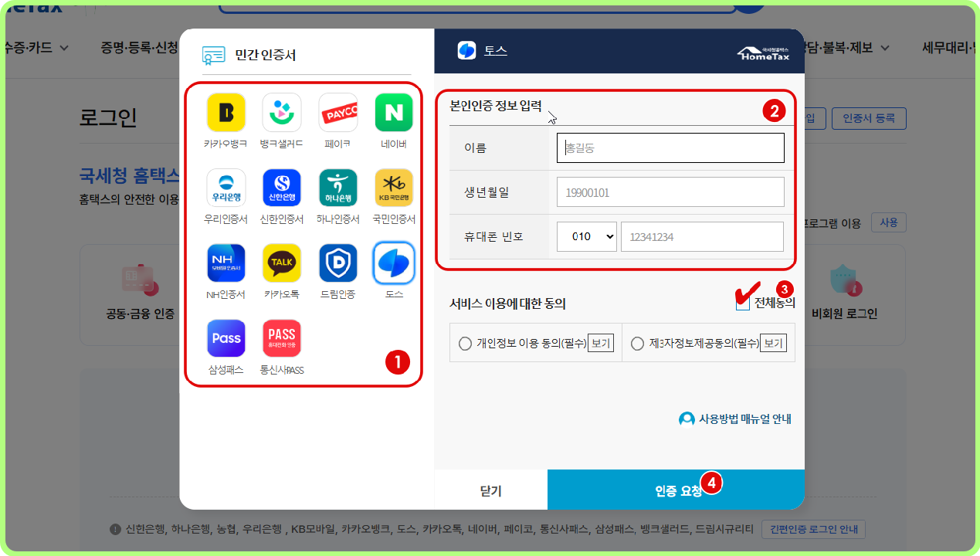
Task: Select the 드림인증 shield icon
Action: [337, 263]
